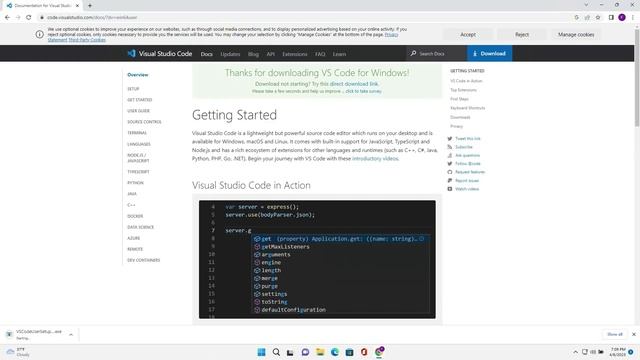The height and width of the screenshot is (360, 640).
Task: Reload the page with the refresh icon
Action: click(x=29, y=18)
